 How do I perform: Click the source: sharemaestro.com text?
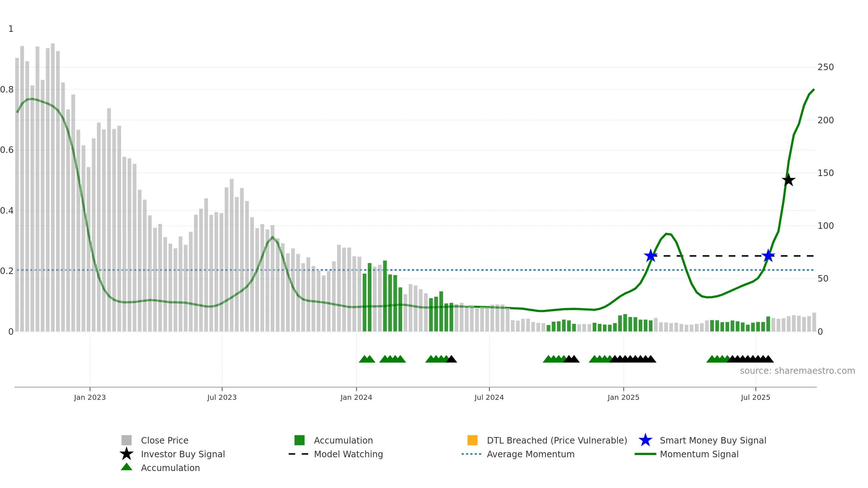[797, 371]
